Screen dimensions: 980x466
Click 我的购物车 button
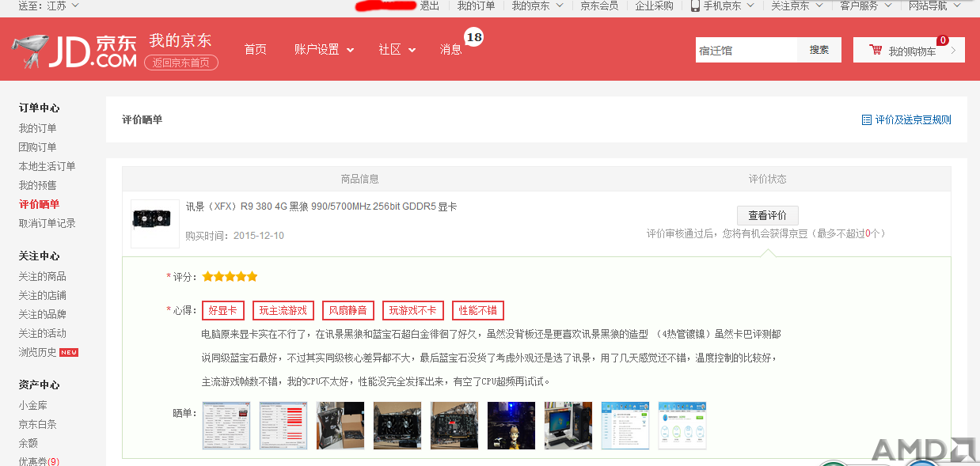pos(909,50)
